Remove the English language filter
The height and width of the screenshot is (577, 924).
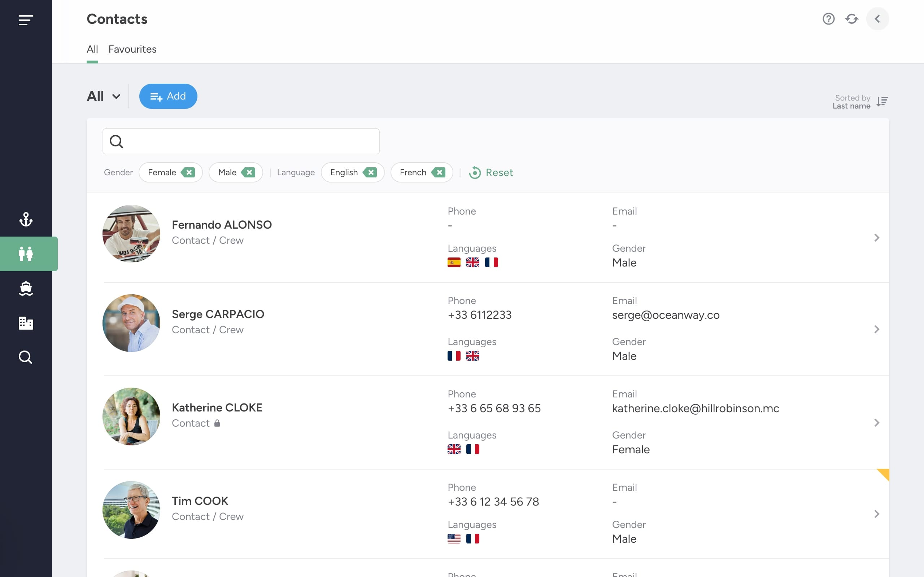(x=370, y=172)
